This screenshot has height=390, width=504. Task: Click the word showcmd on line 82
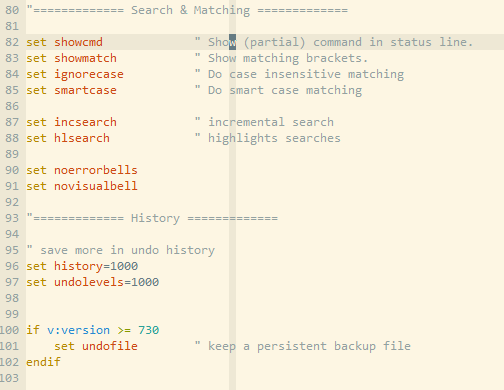coord(78,42)
